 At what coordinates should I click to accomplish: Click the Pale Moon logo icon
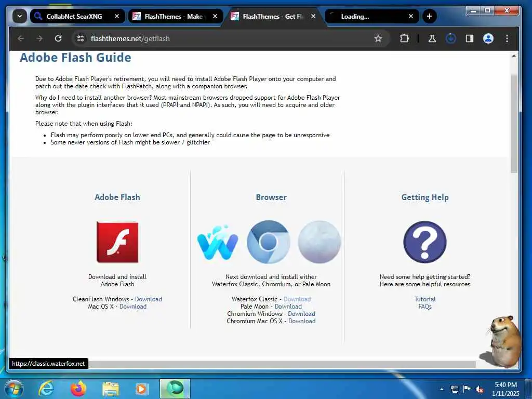point(320,242)
